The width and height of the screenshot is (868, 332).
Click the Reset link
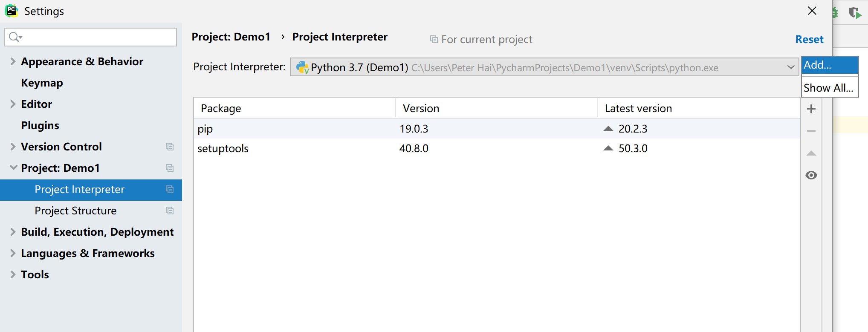pyautogui.click(x=809, y=39)
